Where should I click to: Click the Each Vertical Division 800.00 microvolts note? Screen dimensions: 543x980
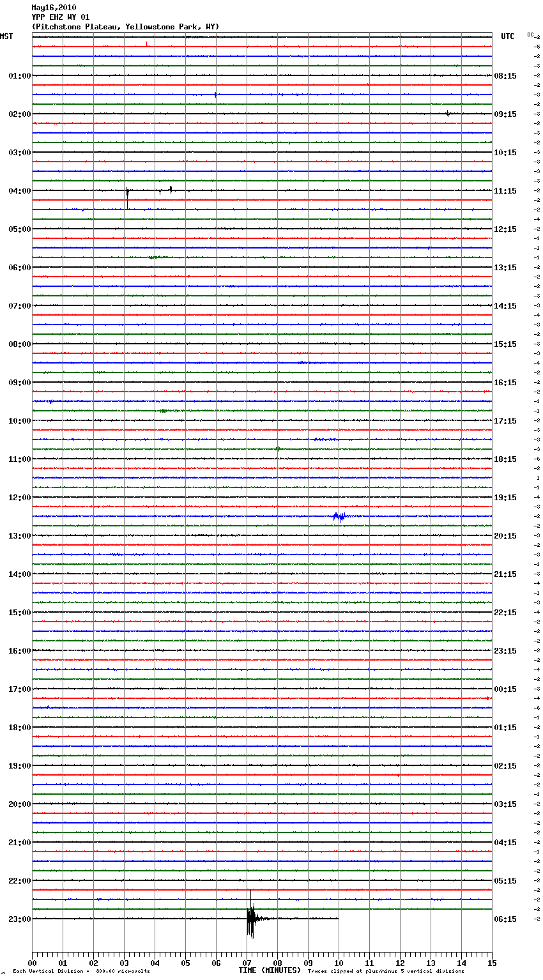coord(81,972)
